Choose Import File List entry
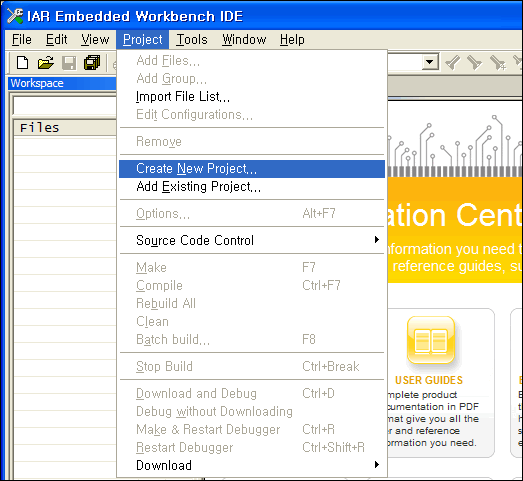 coord(252,97)
